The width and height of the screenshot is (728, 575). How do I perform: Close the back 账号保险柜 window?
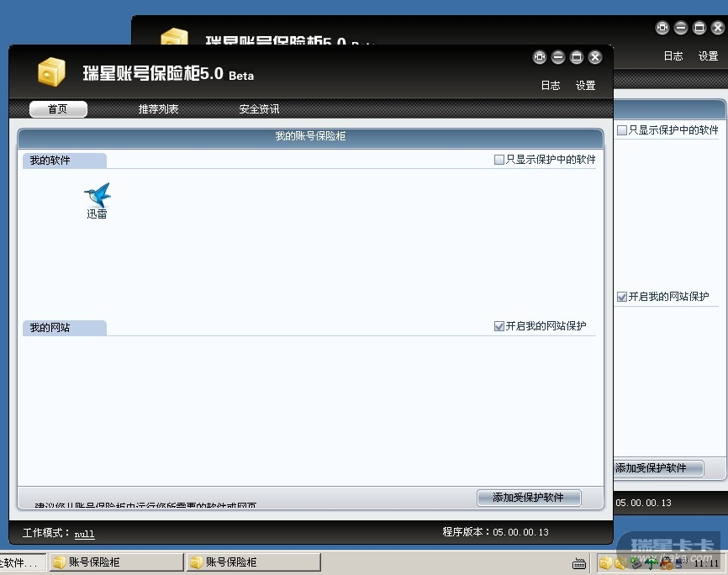[718, 28]
